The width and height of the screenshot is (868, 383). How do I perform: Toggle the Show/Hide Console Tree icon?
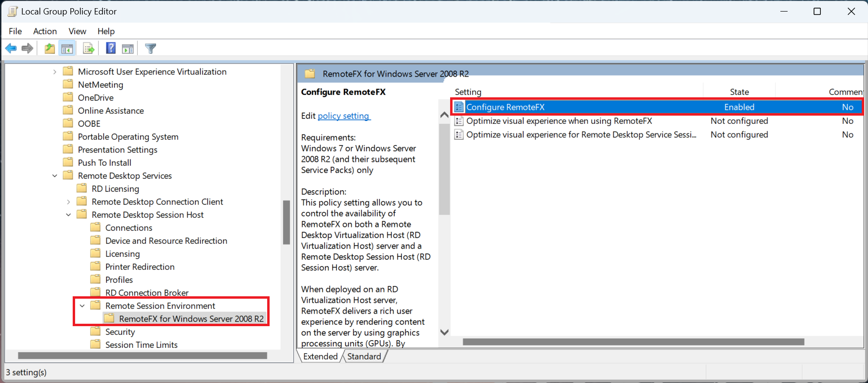tap(67, 48)
